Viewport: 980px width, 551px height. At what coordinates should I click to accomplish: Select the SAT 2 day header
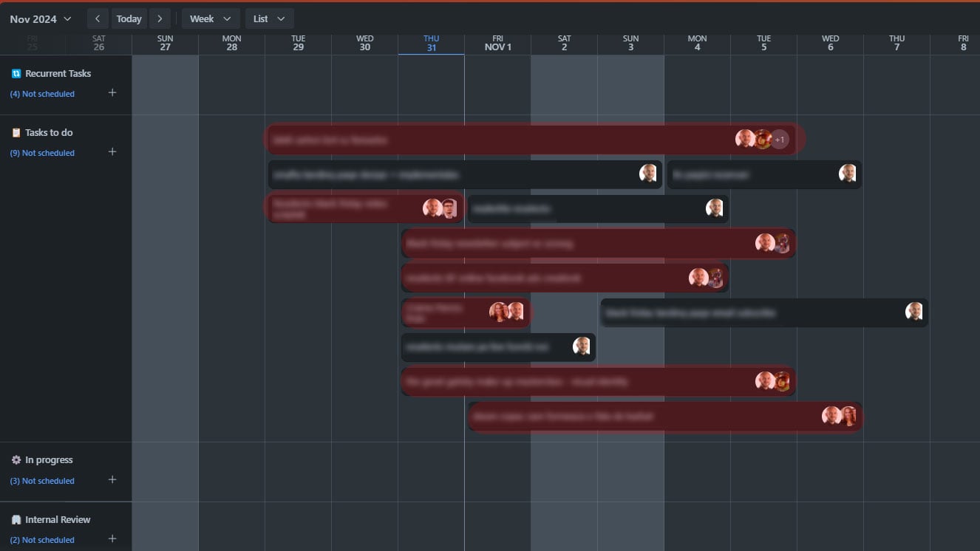point(564,43)
